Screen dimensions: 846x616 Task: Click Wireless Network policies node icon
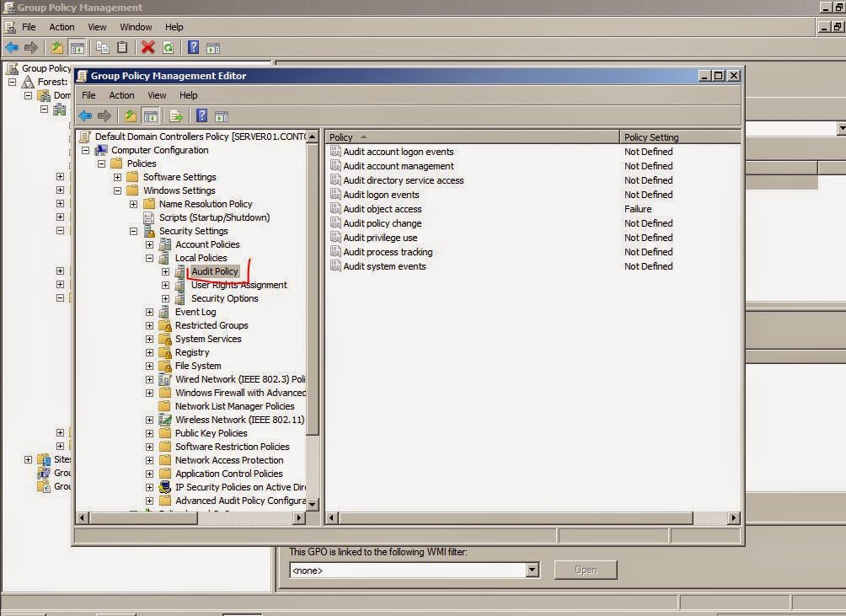[165, 420]
